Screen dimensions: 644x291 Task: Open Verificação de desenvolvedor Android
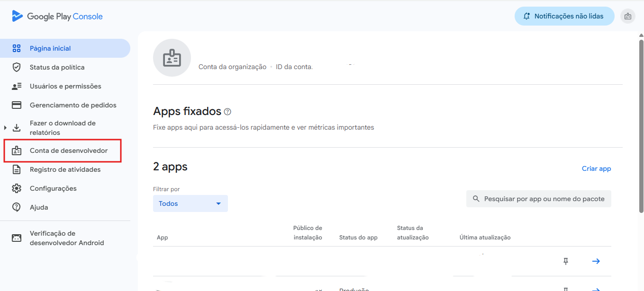66,238
